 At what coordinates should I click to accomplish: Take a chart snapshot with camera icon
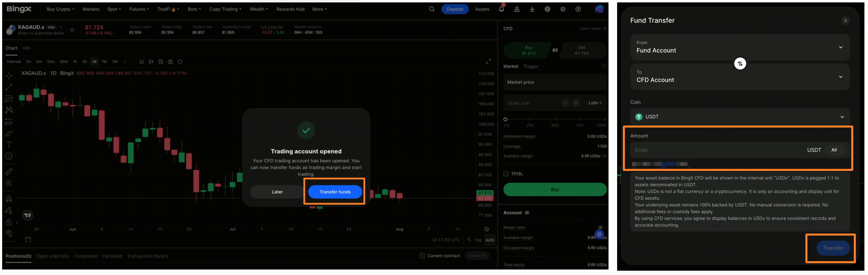pyautogui.click(x=170, y=62)
